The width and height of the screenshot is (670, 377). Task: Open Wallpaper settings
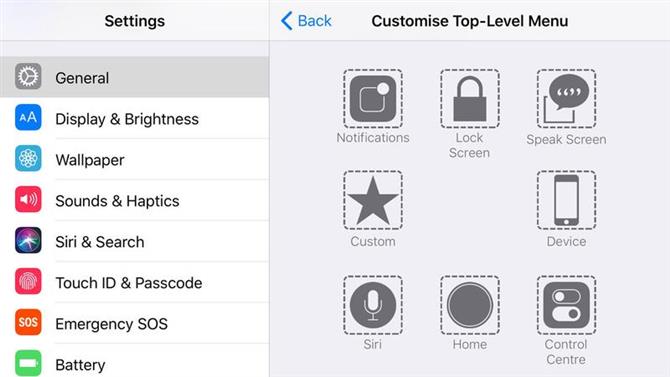(135, 159)
